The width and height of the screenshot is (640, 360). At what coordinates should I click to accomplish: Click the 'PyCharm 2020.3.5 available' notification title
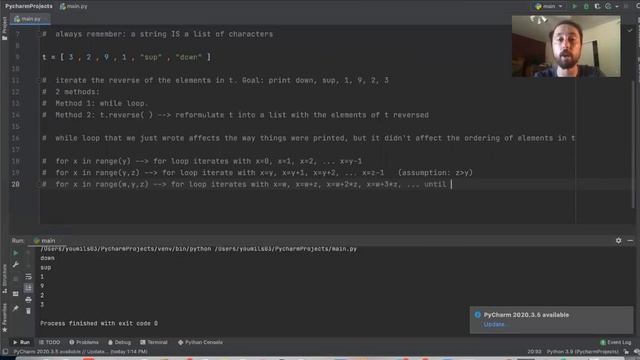(x=526, y=315)
